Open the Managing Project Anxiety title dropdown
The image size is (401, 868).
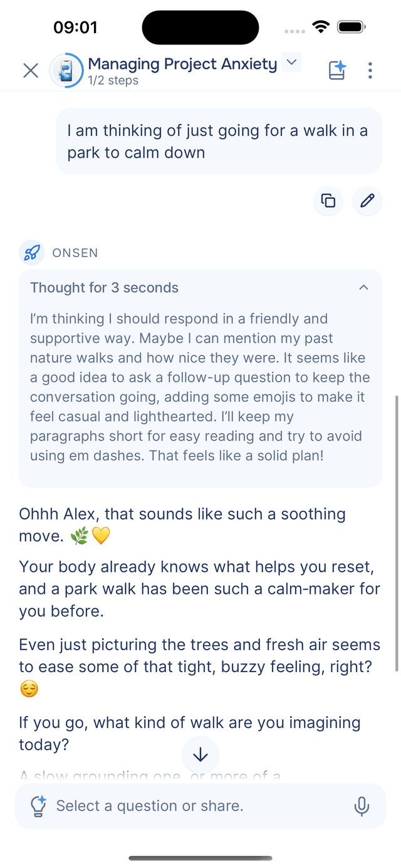291,63
